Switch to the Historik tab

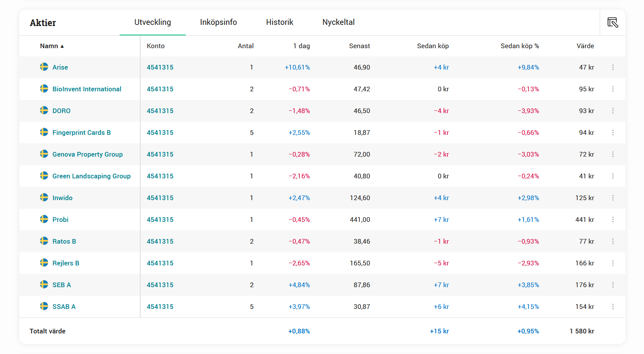pyautogui.click(x=279, y=22)
